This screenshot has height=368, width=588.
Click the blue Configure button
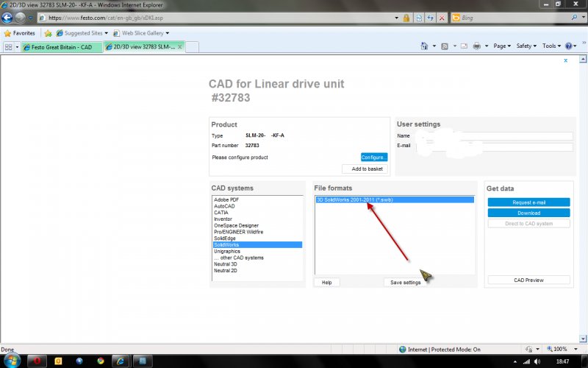pyautogui.click(x=374, y=157)
